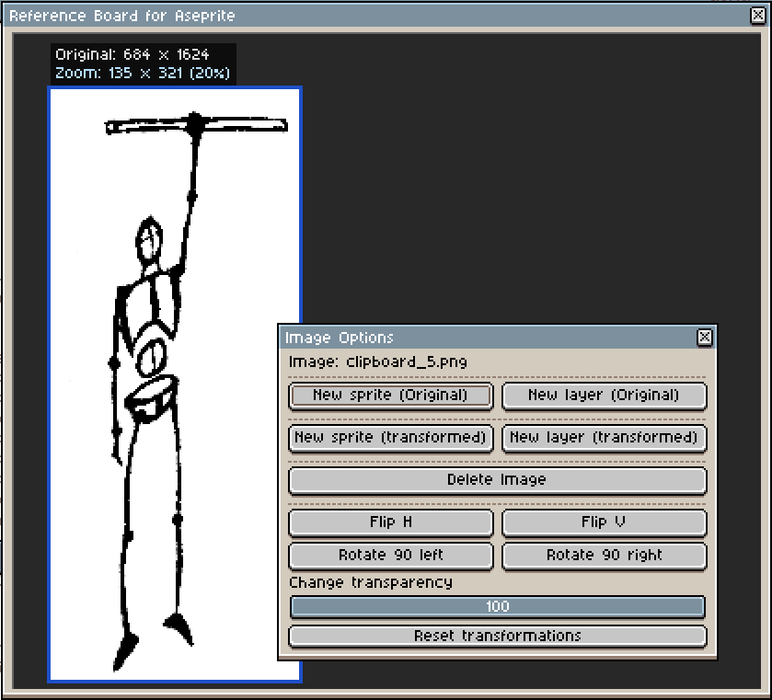
Task: Click New layer (transformed) button
Action: (x=605, y=438)
